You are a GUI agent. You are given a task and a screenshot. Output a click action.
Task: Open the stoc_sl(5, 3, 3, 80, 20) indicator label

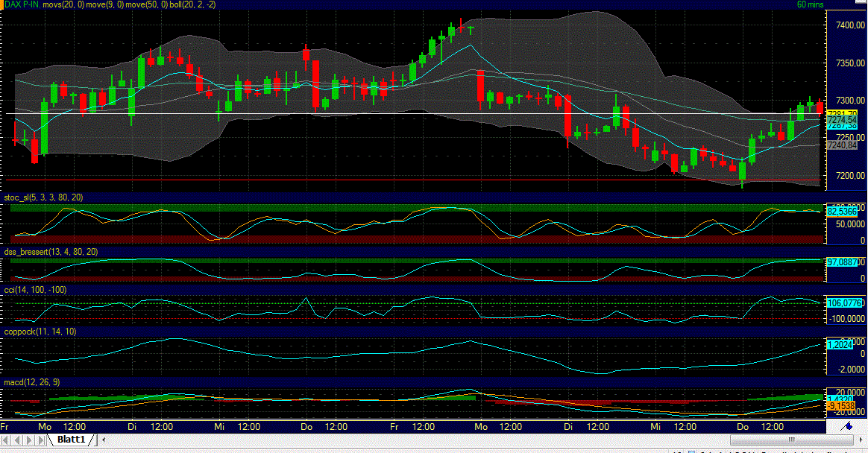click(43, 197)
